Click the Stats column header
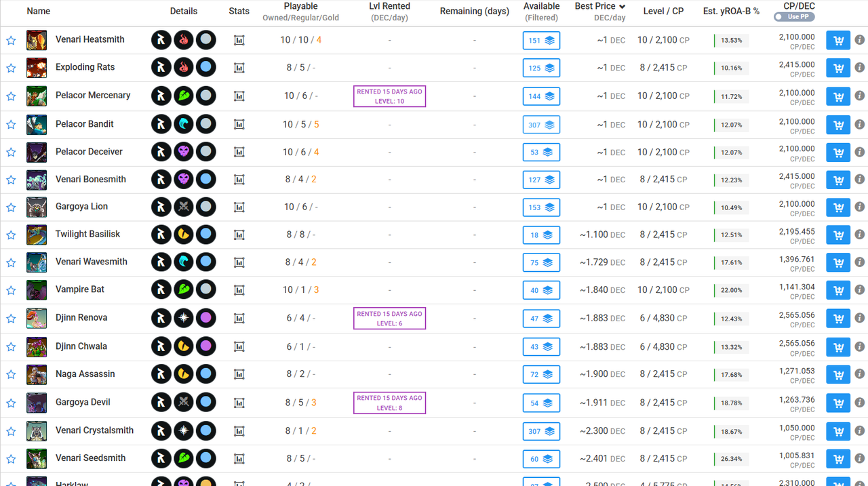The image size is (868, 486). tap(239, 12)
